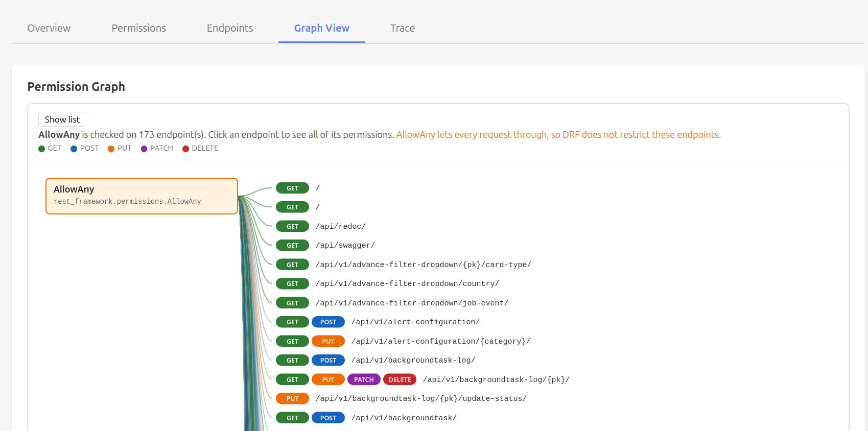Viewport: 868px width, 431px height.
Task: Open the /api/v1/alert-configuration/ endpoint
Action: (x=415, y=322)
